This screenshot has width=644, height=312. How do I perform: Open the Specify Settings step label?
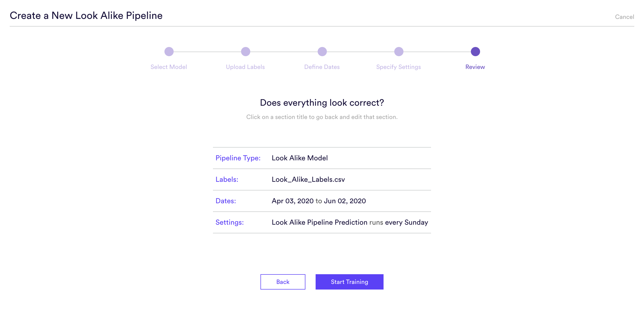point(398,67)
